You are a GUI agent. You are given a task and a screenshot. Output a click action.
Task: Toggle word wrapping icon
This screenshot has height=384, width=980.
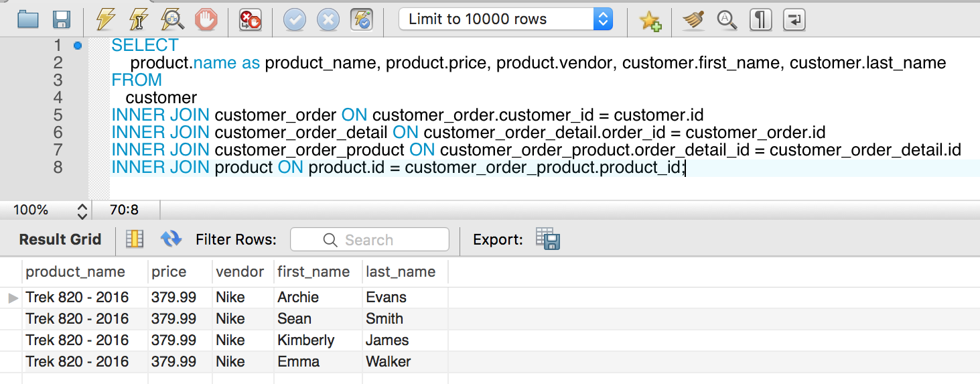coord(794,20)
